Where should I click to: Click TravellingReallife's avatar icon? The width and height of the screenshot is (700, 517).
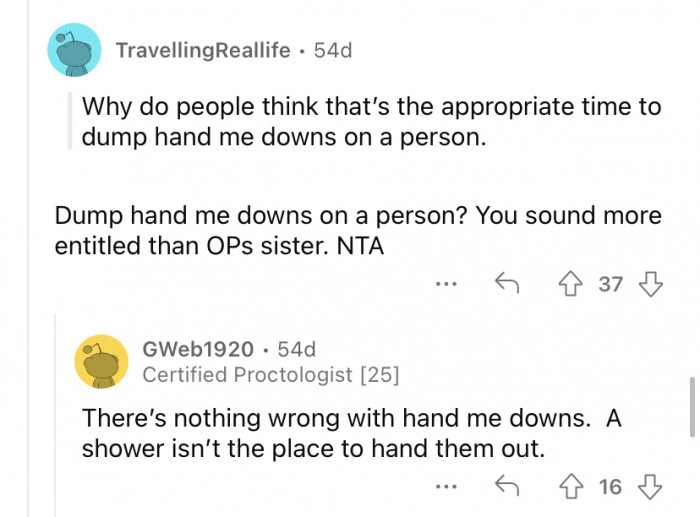click(74, 50)
